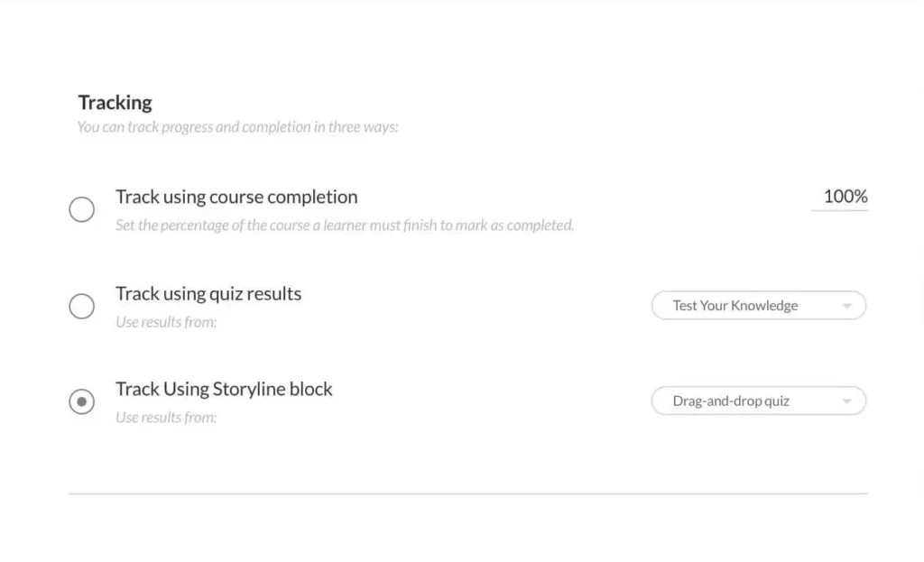Click the "Set the percentage of the course" description

click(x=344, y=226)
